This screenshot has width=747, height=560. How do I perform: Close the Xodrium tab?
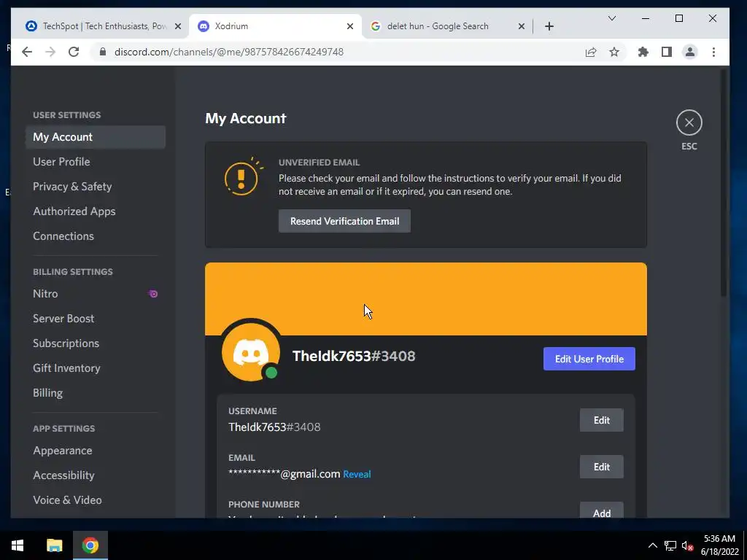349,26
